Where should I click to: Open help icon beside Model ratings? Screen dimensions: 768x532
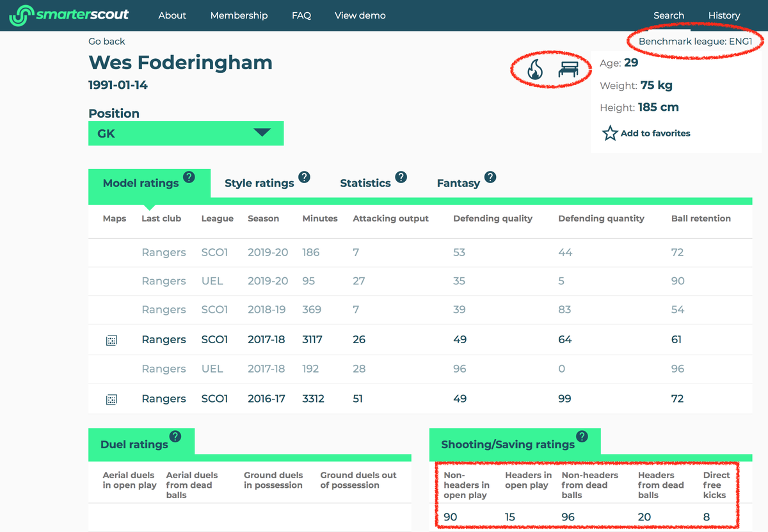[x=189, y=177]
